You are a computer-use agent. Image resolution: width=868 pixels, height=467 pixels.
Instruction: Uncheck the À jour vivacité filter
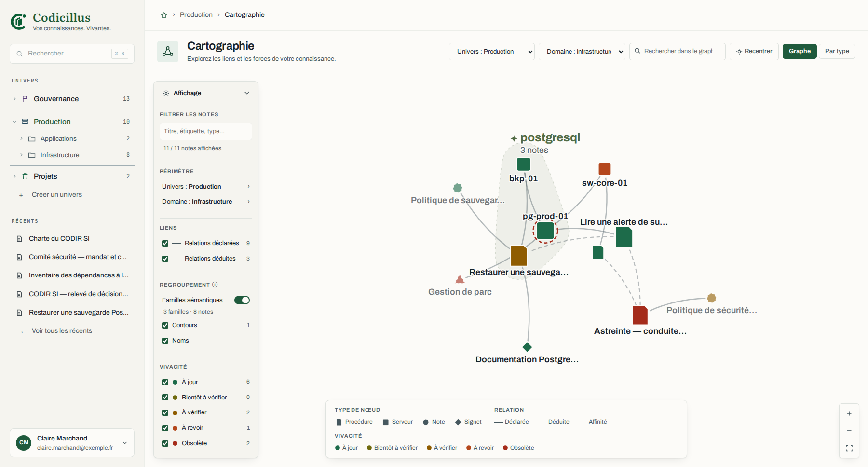pyautogui.click(x=165, y=382)
